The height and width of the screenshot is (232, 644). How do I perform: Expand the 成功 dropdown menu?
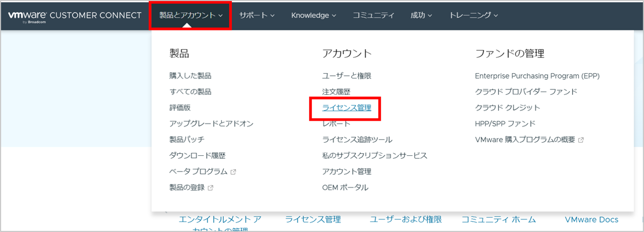(x=421, y=15)
